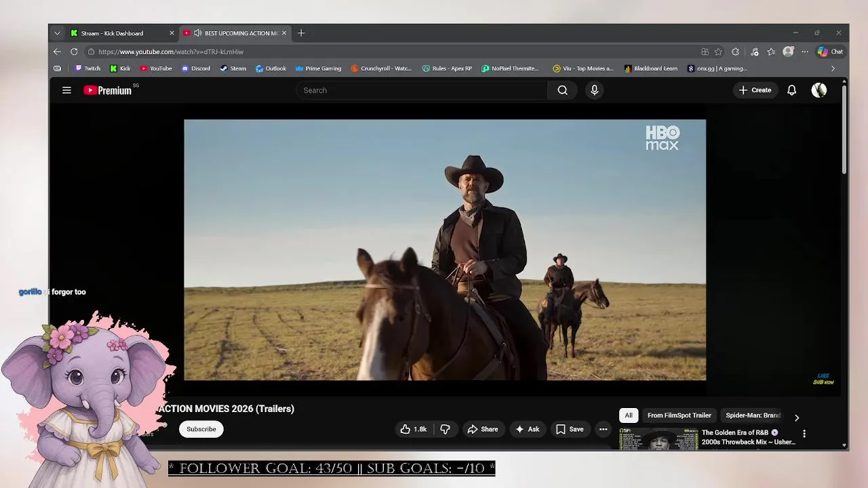The image size is (868, 488).
Task: Open Crunchyroll bookmark
Action: click(x=381, y=68)
